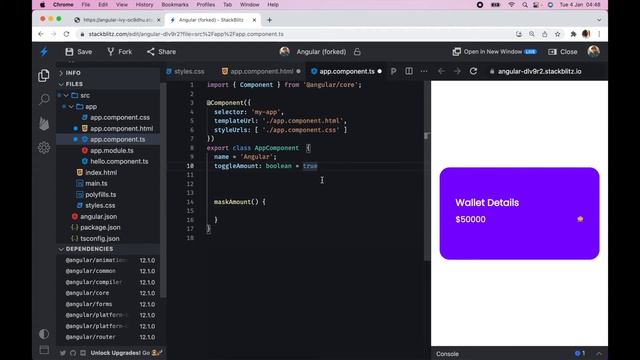Go forward in preview pane

point(457,71)
